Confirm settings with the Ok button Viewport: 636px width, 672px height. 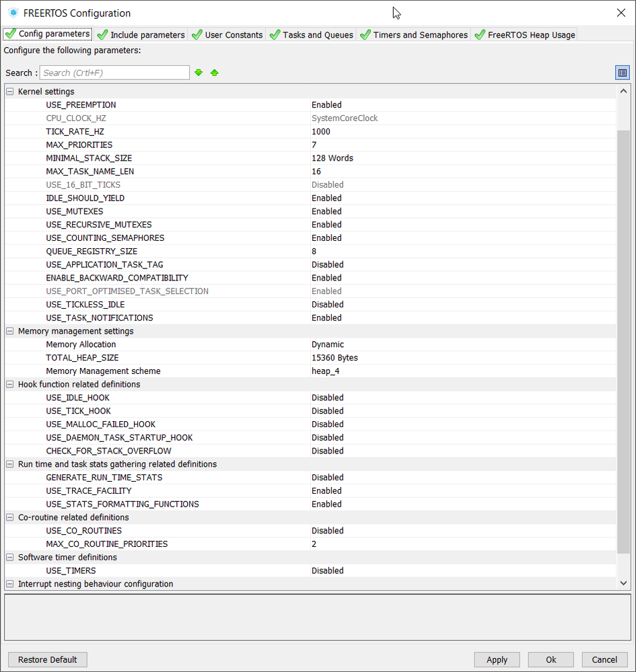click(x=551, y=660)
